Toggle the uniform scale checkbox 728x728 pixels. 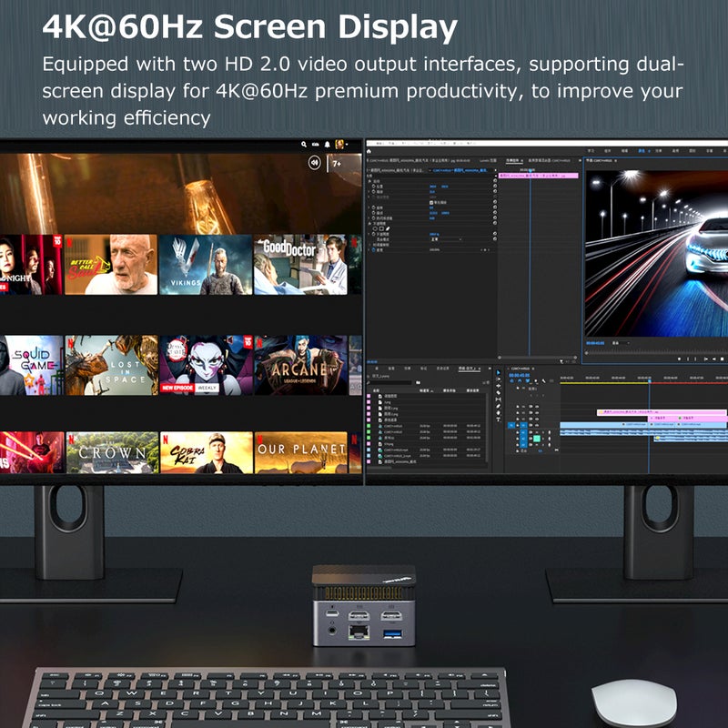(x=431, y=202)
